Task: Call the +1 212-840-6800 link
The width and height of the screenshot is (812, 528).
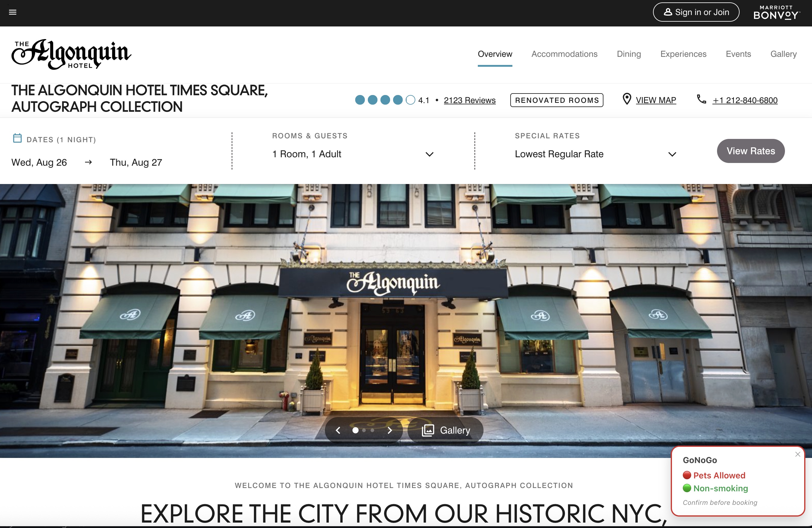Action: (745, 100)
